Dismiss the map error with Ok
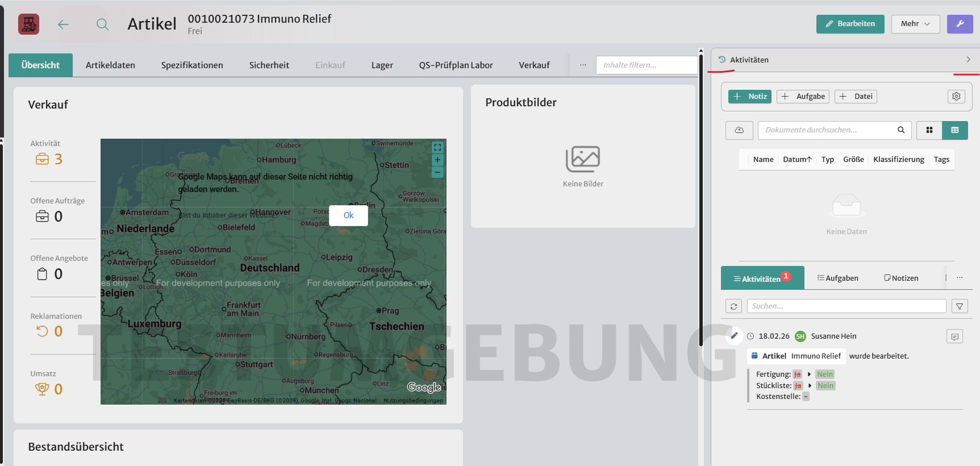 pos(349,215)
